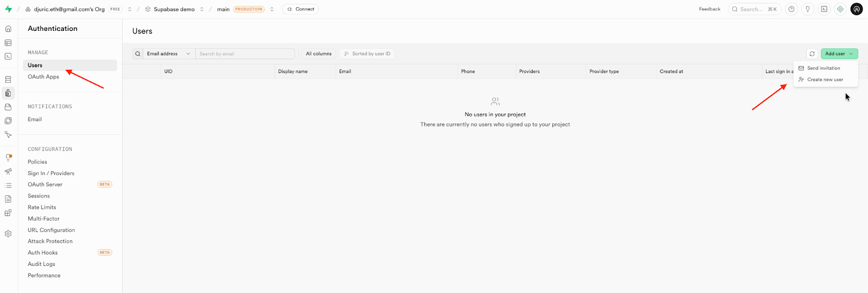The image size is (868, 293).
Task: Open the SQL Editor sidebar icon
Action: 8,56
